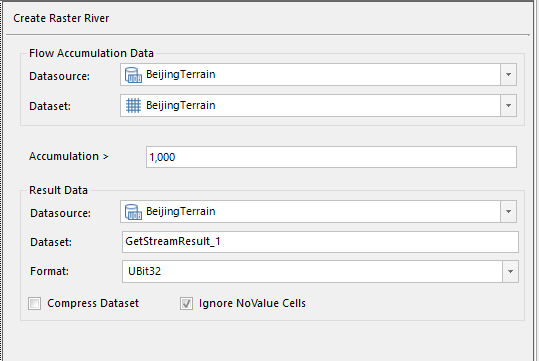The height and width of the screenshot is (361, 539).
Task: Toggle the Compress Dataset checkbox
Action: coord(34,304)
